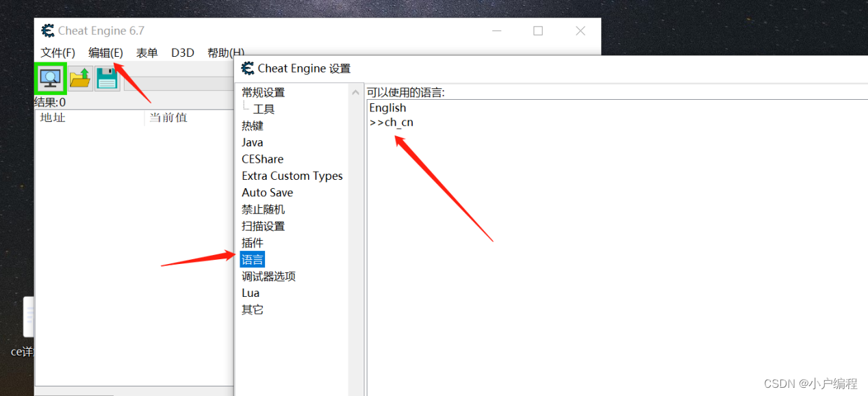The width and height of the screenshot is (868, 396).
Task: Select 语言 in the settings tree
Action: click(x=253, y=259)
